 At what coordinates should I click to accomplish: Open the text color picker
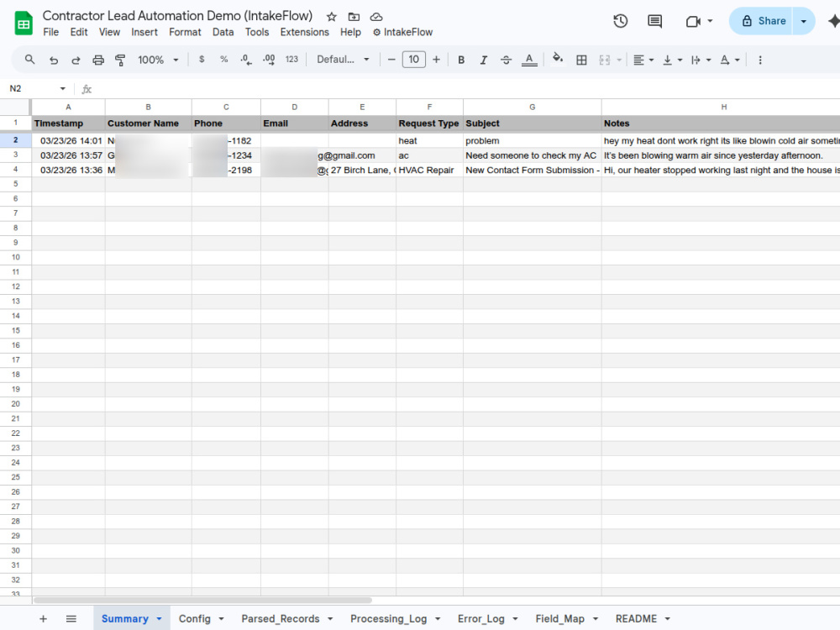click(x=529, y=60)
